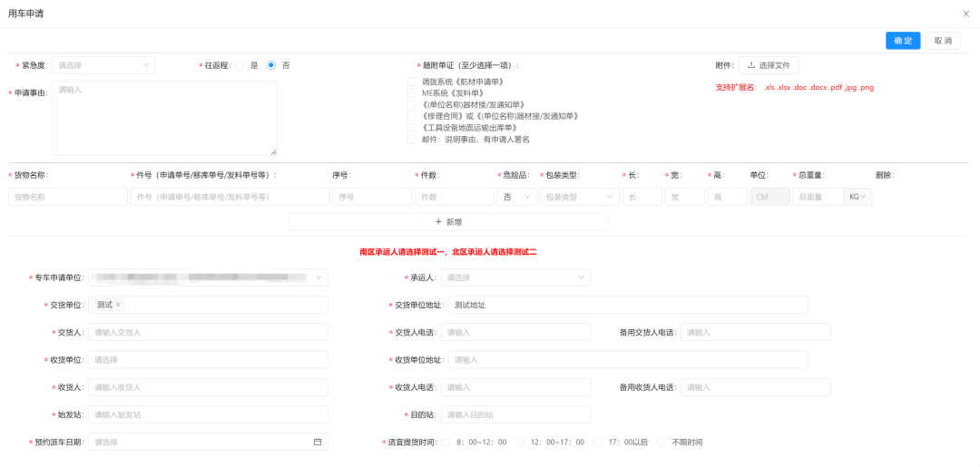Viewport: 980px width, 467px height.
Task: Add a new cargo row with 新增
Action: coord(448,221)
